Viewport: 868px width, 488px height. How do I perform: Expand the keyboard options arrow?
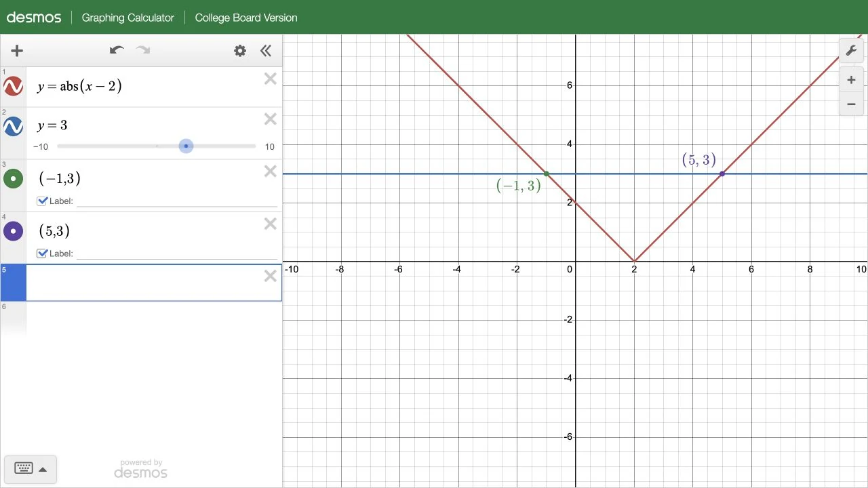pyautogui.click(x=43, y=469)
